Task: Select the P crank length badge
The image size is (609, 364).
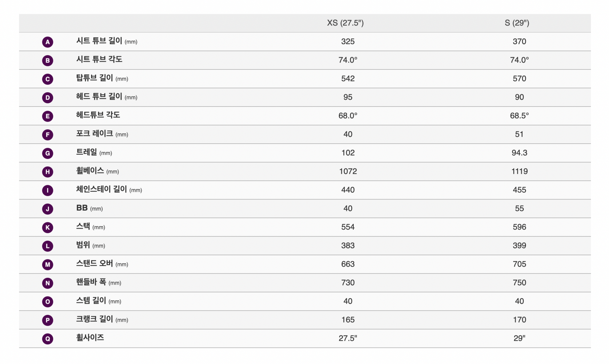Action: pos(48,320)
